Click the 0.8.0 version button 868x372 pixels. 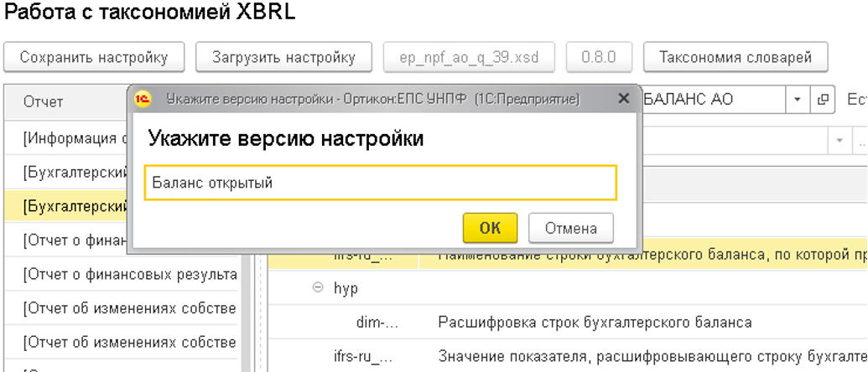[x=599, y=58]
